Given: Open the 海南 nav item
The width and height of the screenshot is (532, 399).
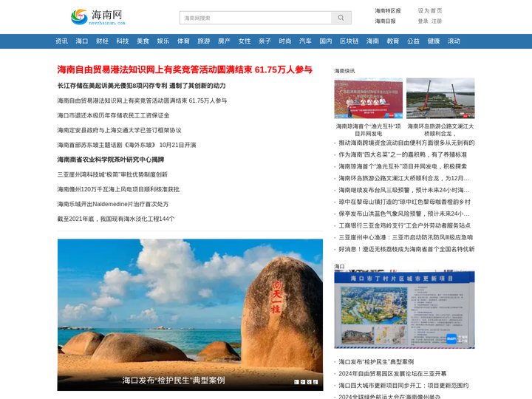Looking at the screenshot, I should 372,41.
